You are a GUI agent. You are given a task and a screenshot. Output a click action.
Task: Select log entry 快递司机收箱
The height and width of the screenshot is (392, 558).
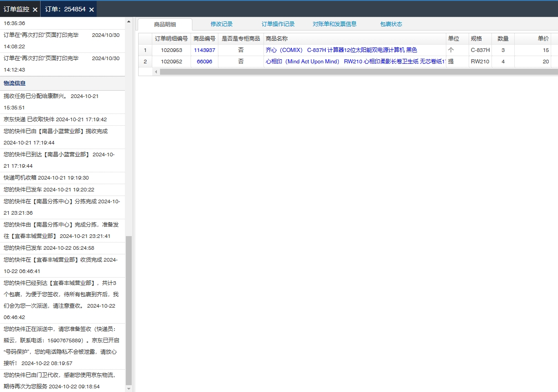[x=62, y=178]
